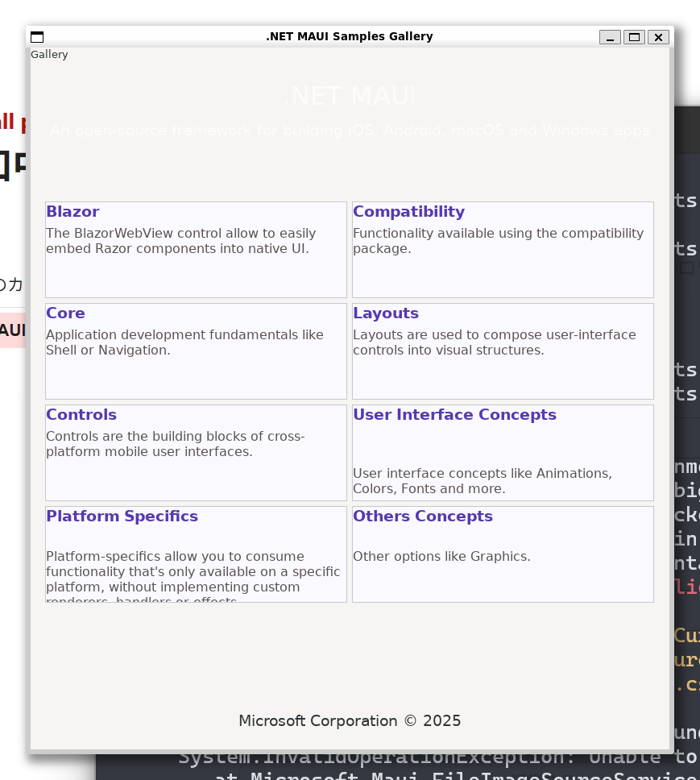Viewport: 700px width, 780px height.
Task: Click the Gallery title label
Action: coord(49,54)
